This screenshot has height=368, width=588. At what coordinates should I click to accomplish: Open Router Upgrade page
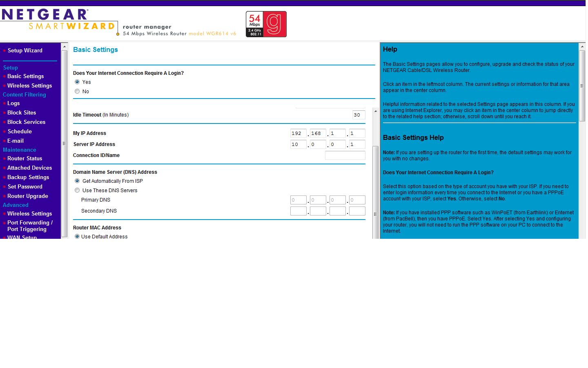[27, 196]
